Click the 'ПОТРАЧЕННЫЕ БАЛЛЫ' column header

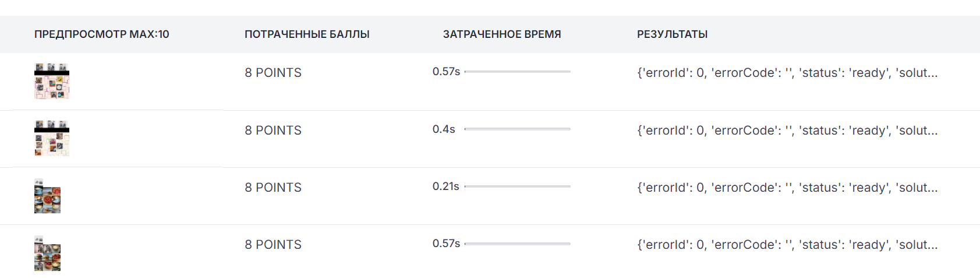click(x=307, y=34)
